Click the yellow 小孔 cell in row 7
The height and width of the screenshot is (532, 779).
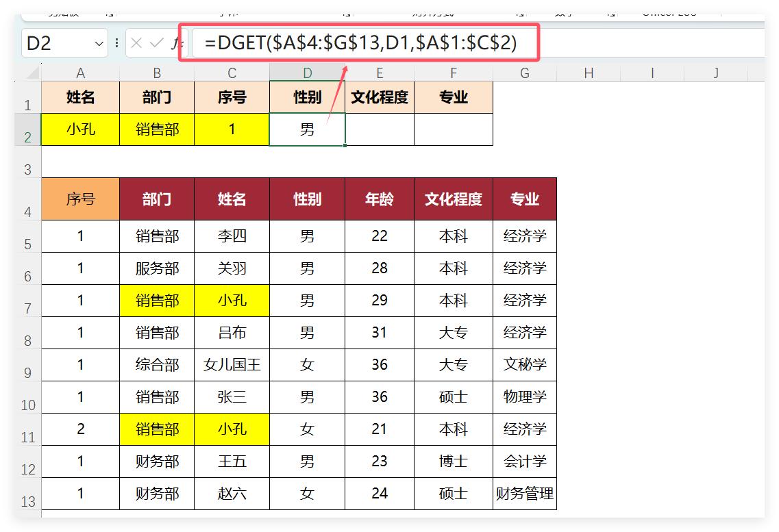[x=232, y=301]
